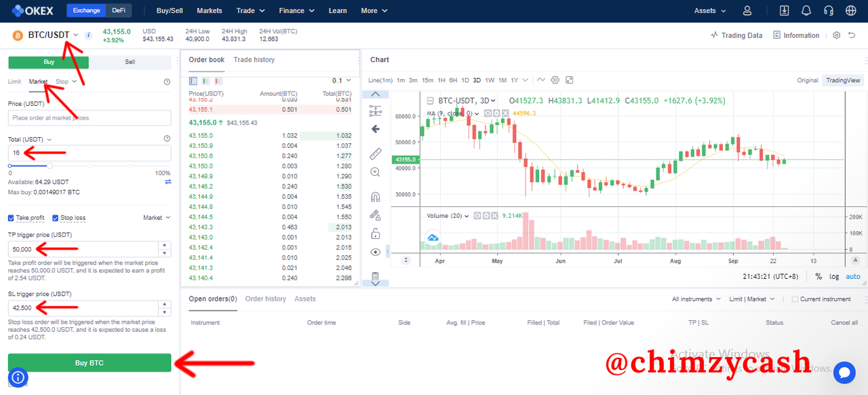868x395 pixels.
Task: Show only buy orders in order book
Action: coord(205,80)
